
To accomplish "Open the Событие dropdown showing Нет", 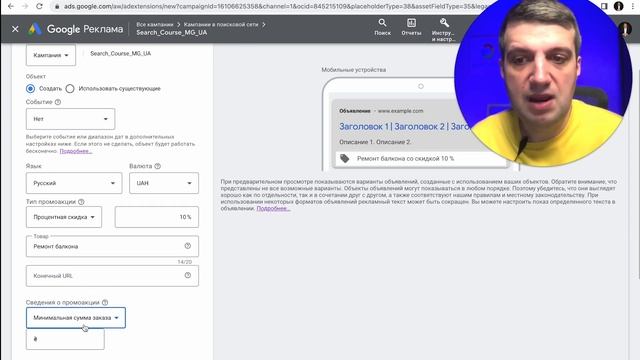I will [71, 119].
